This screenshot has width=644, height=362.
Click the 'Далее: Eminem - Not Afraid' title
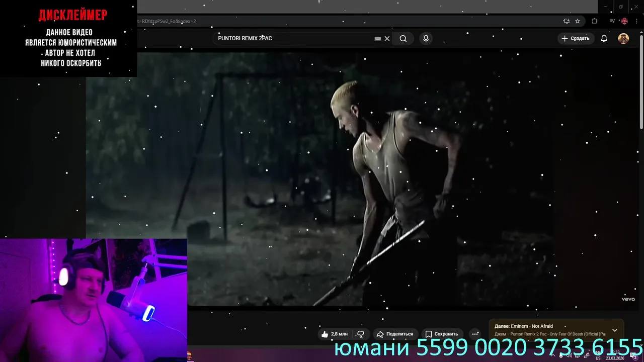[x=524, y=326]
